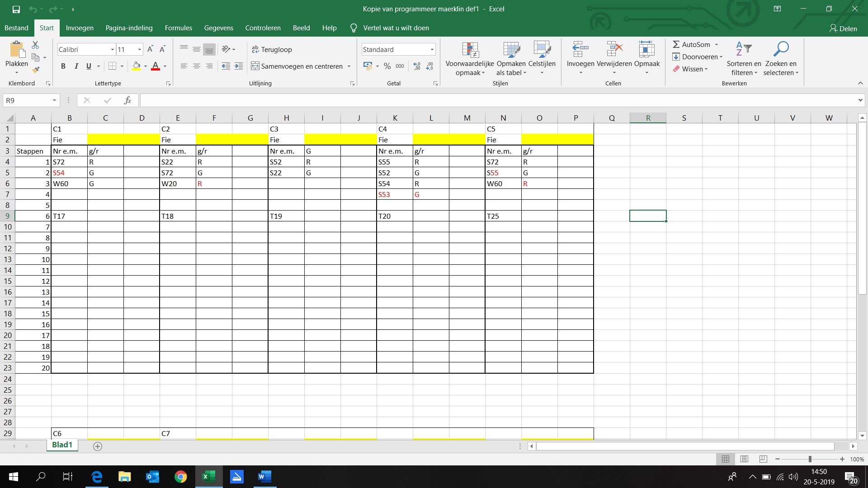Image resolution: width=868 pixels, height=488 pixels.
Task: Open the Calibri font name dropdown
Action: tap(113, 49)
